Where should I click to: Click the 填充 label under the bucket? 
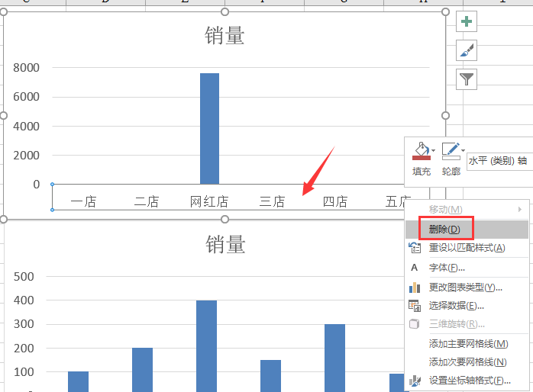point(422,172)
